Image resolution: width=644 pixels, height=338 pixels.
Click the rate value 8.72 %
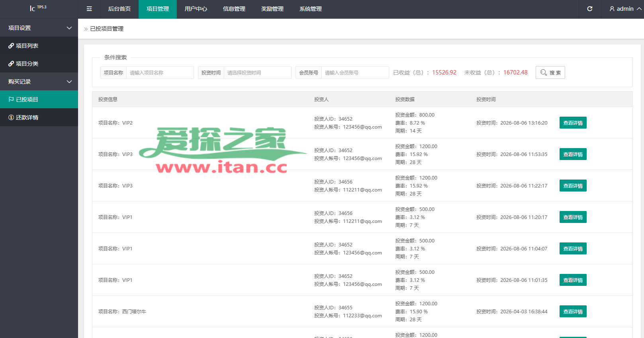coord(417,123)
